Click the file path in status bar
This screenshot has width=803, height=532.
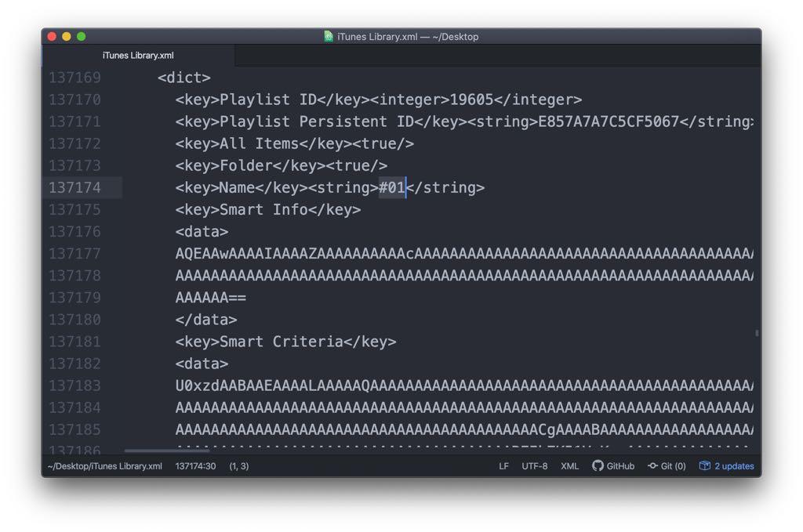(104, 466)
